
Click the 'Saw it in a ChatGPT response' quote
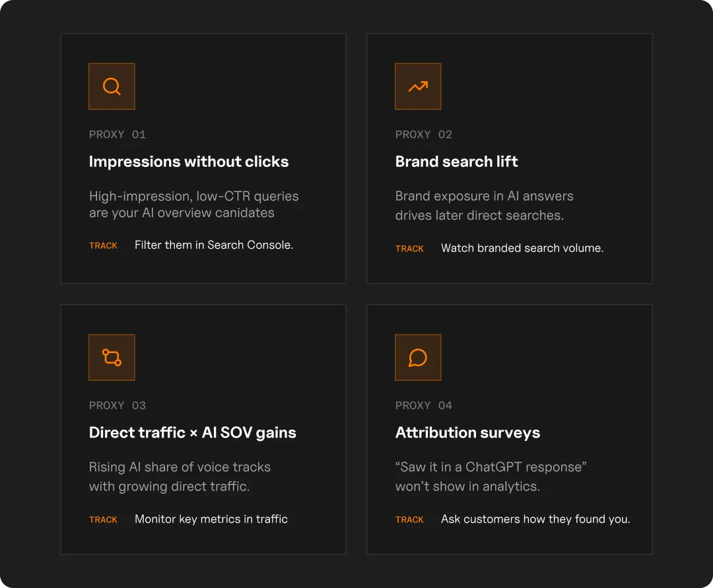pyautogui.click(x=491, y=467)
